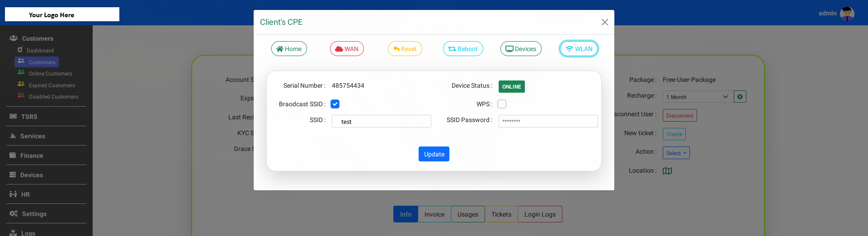Viewport: 868px width, 236px height.
Task: Open the WLAN wifi section
Action: pyautogui.click(x=579, y=49)
